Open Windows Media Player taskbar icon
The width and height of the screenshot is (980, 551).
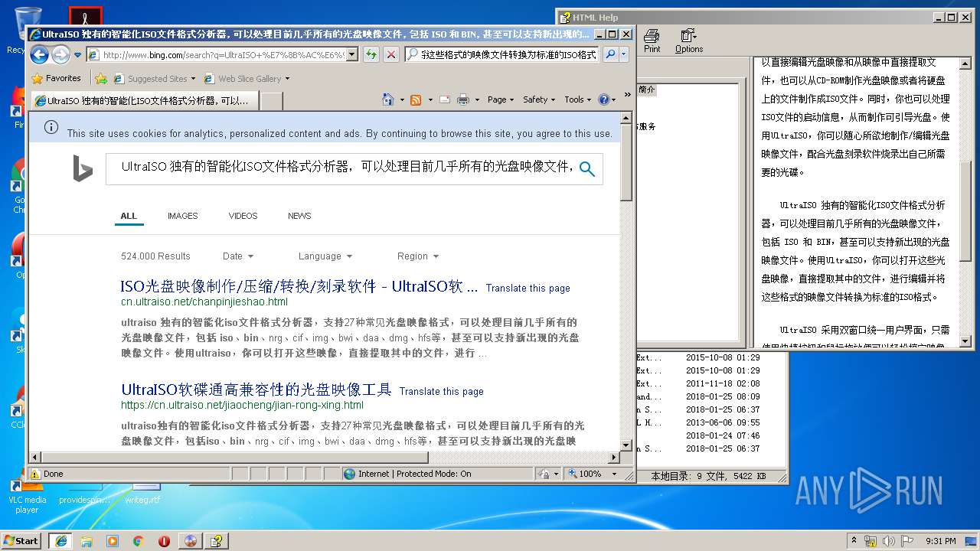click(x=113, y=540)
